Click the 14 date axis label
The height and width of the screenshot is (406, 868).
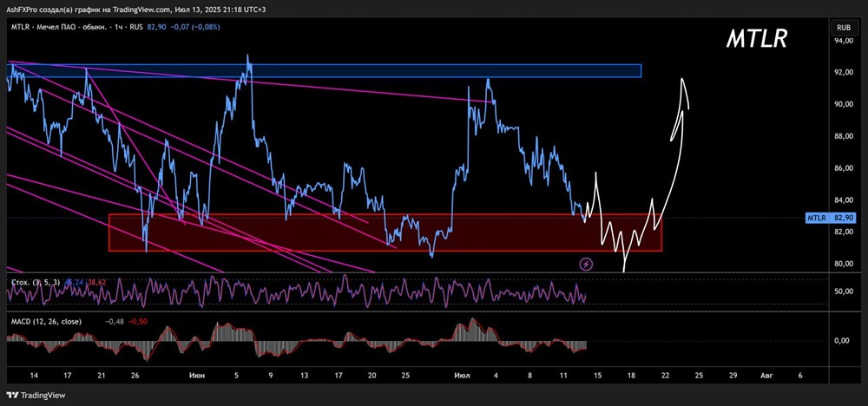[x=35, y=376]
